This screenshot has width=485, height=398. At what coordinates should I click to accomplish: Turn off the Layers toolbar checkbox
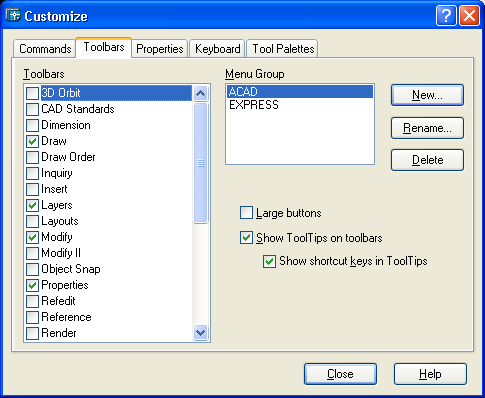click(x=32, y=205)
